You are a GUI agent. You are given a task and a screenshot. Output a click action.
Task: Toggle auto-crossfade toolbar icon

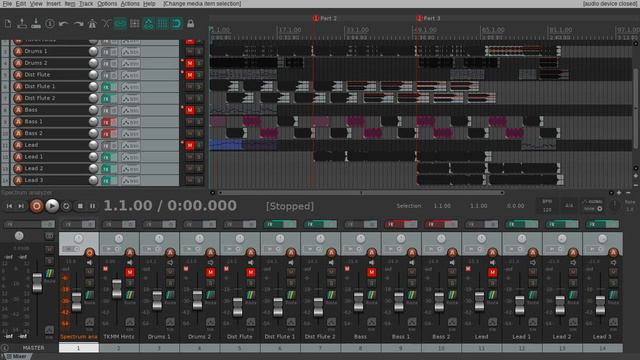pos(106,24)
